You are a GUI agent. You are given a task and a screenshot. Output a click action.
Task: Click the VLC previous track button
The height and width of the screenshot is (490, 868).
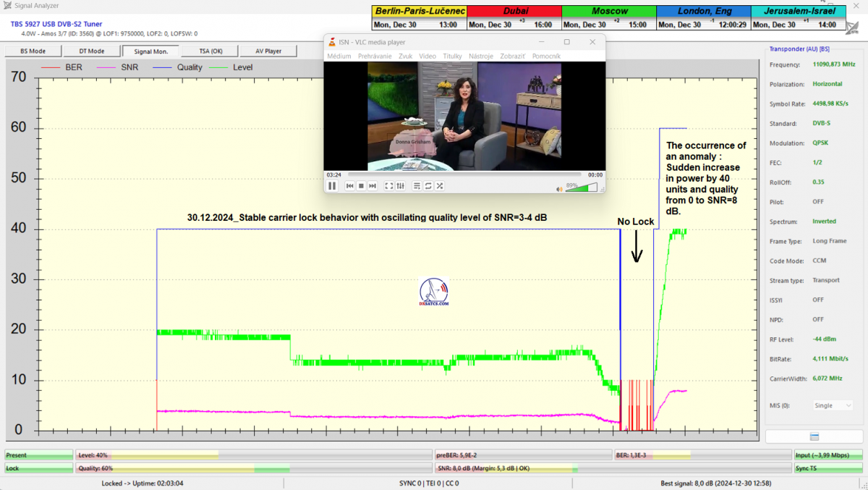pyautogui.click(x=349, y=186)
